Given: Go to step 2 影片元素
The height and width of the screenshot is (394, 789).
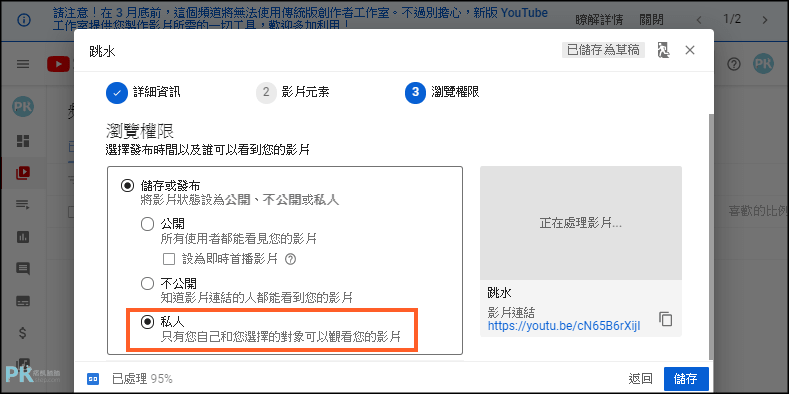Looking at the screenshot, I should tap(293, 93).
